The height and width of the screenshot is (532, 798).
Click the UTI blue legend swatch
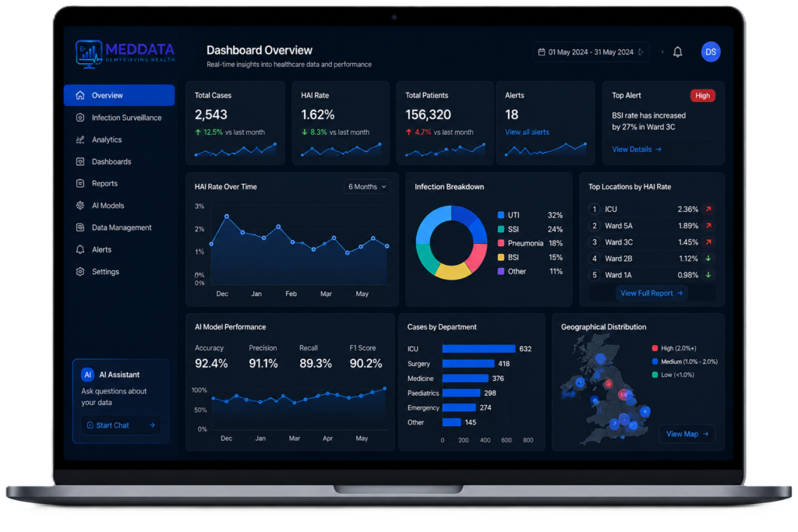[501, 215]
